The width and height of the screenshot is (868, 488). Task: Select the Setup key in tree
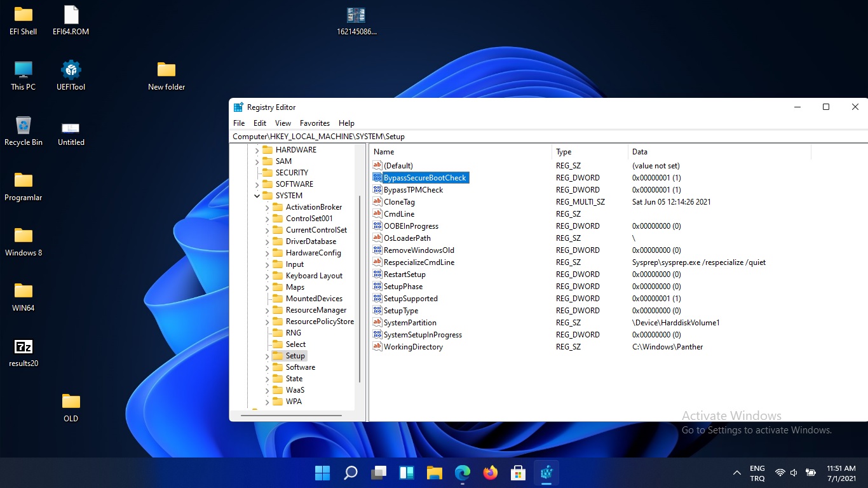click(295, 356)
